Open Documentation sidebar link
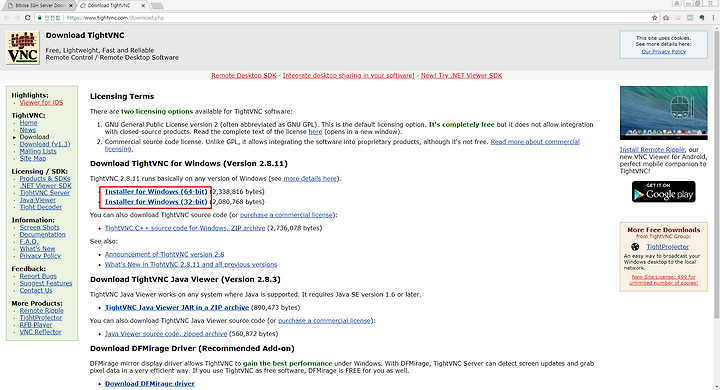The image size is (720, 390). tap(42, 234)
